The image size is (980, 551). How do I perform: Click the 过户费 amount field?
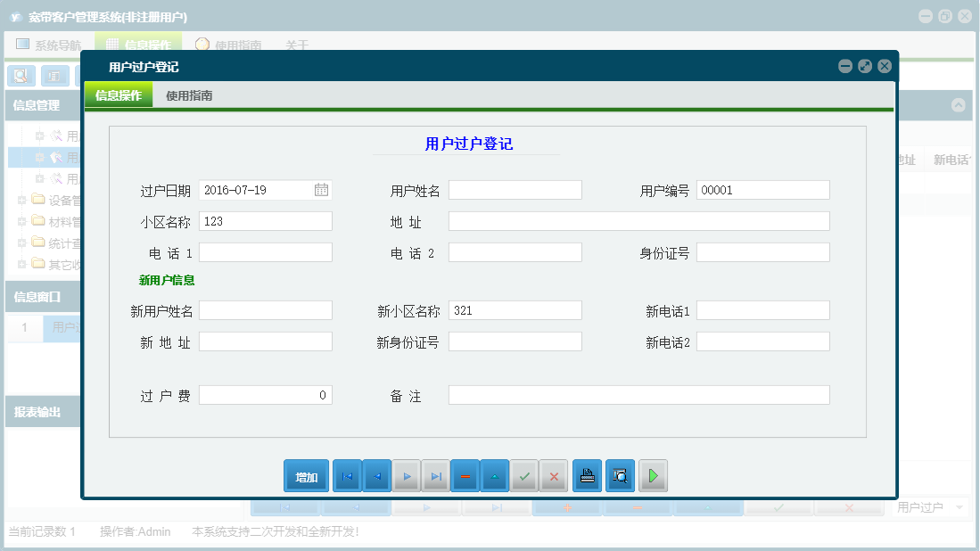(265, 394)
